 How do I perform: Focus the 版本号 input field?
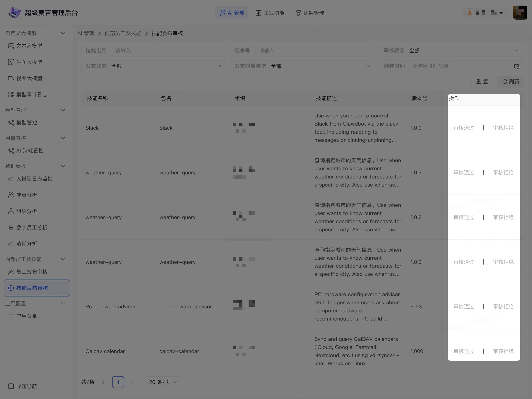(x=315, y=51)
